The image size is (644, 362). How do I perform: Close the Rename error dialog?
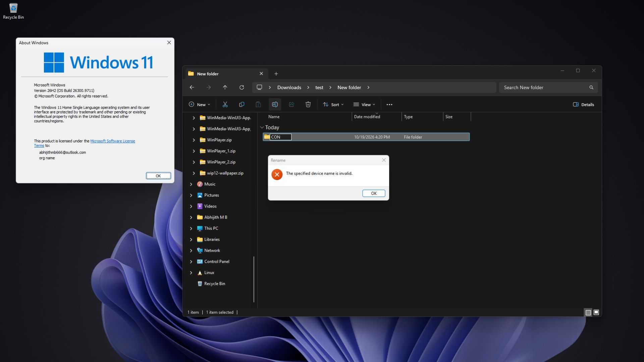click(384, 160)
